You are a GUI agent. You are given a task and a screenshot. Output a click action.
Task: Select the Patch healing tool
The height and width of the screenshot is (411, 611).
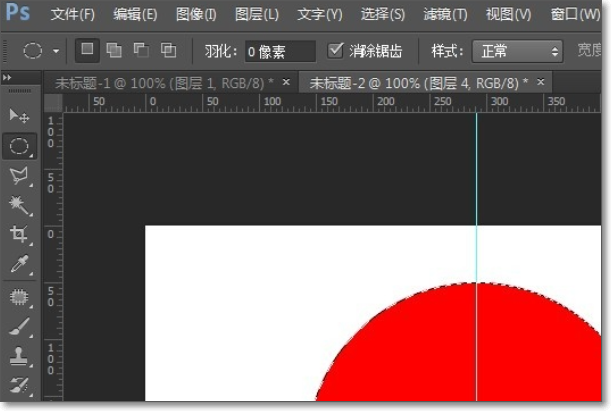coord(19,298)
